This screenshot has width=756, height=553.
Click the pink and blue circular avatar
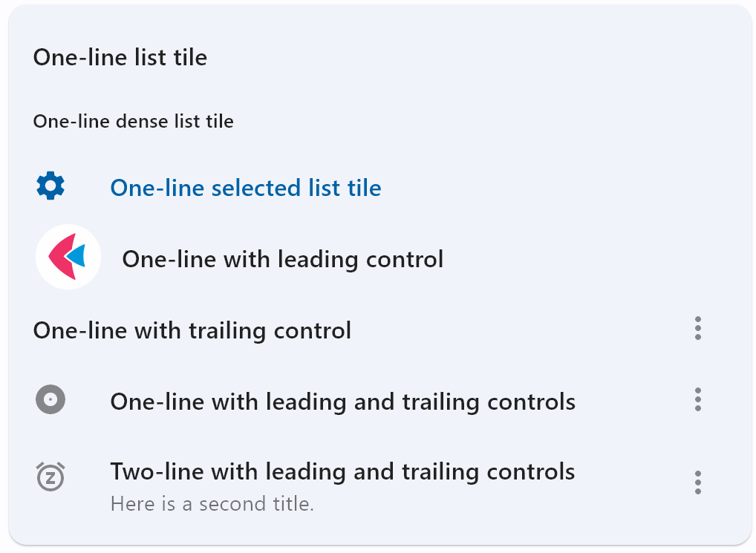(68, 257)
